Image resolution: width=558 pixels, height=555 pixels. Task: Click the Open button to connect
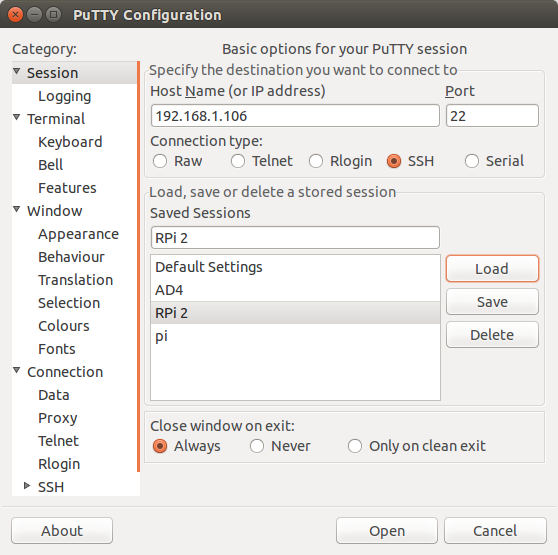click(387, 531)
